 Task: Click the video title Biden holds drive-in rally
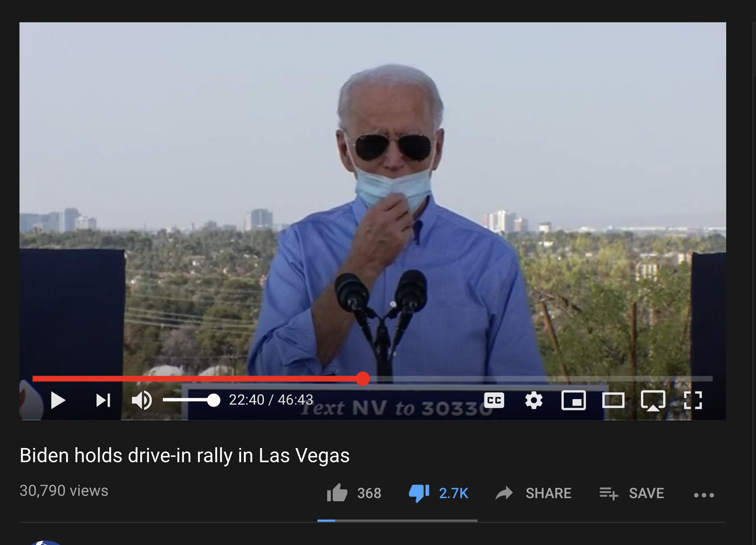[184, 456]
